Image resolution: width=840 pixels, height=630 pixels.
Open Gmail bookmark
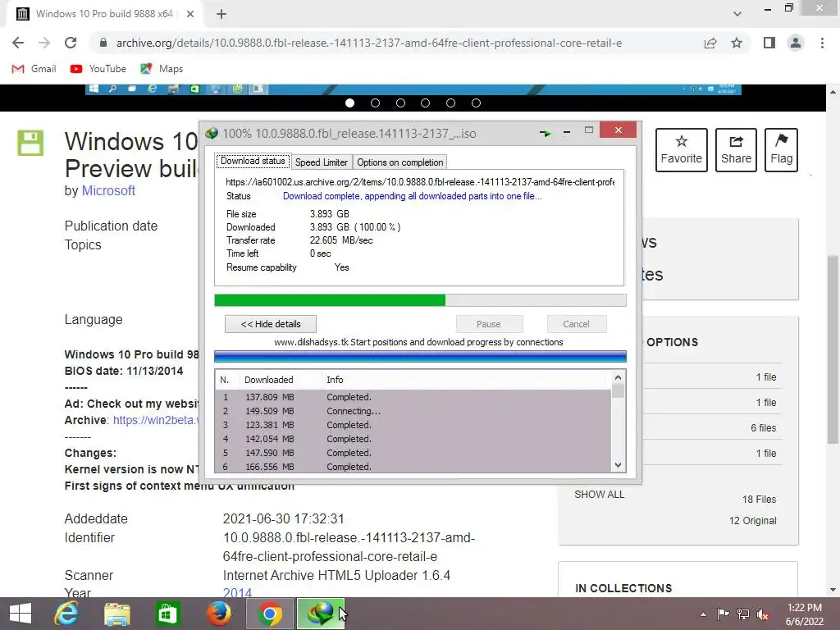click(x=34, y=69)
